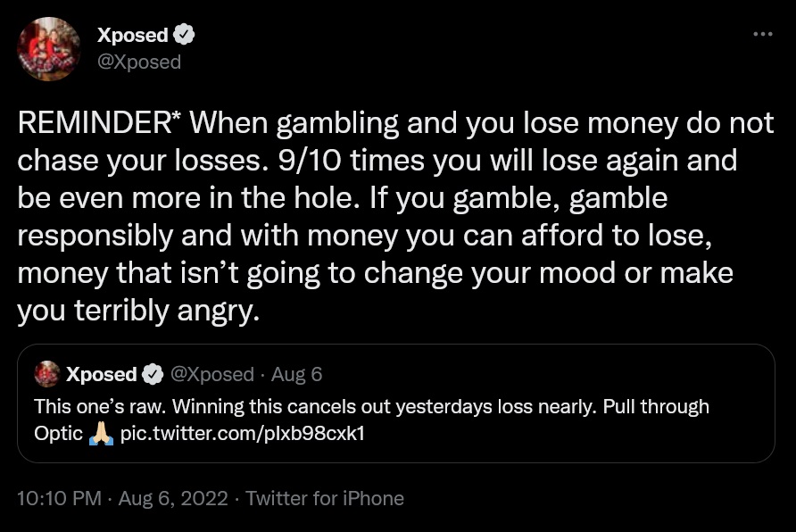Click the verified badge inside the quoted tweet
The width and height of the screenshot is (796, 532).
point(153,374)
